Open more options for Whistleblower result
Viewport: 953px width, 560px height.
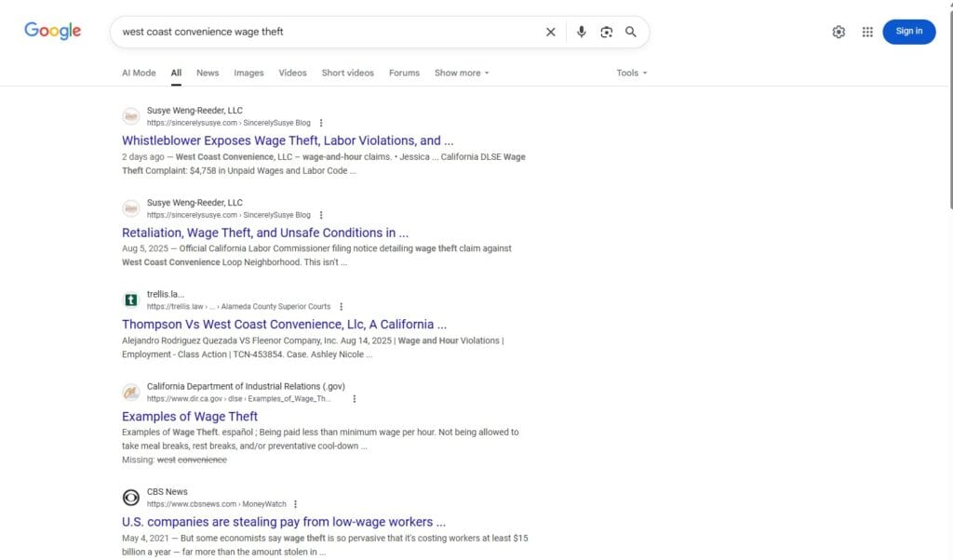pos(321,123)
